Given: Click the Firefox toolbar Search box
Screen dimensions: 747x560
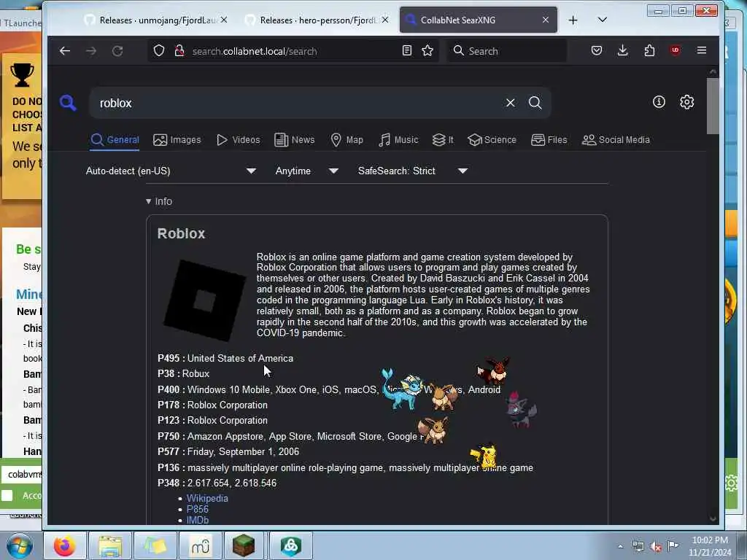Looking at the screenshot, I should [x=507, y=51].
